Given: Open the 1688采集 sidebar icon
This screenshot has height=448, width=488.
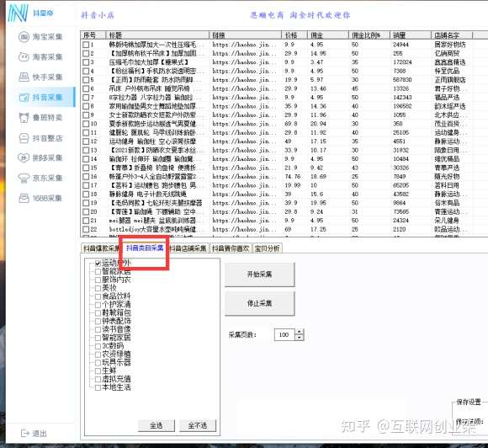Looking at the screenshot, I should (x=24, y=198).
